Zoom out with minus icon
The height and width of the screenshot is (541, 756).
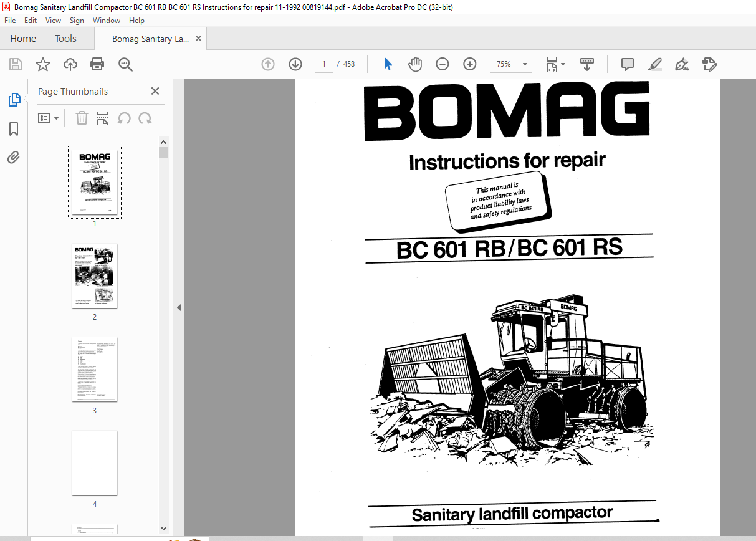pos(443,64)
